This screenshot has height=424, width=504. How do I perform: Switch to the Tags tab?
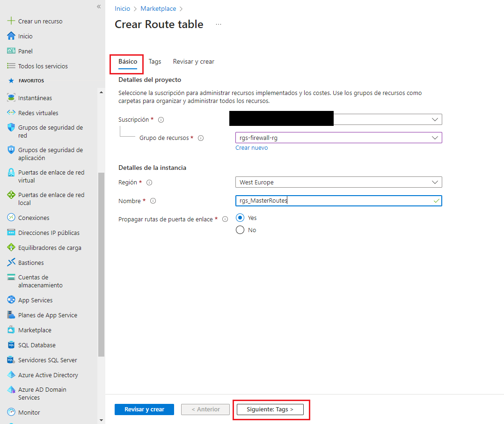tap(155, 61)
